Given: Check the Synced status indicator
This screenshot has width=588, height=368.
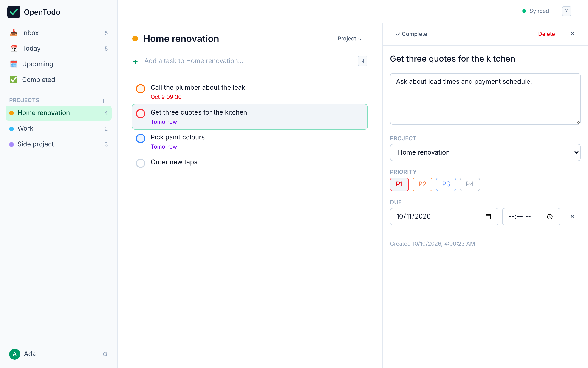Looking at the screenshot, I should (x=536, y=11).
